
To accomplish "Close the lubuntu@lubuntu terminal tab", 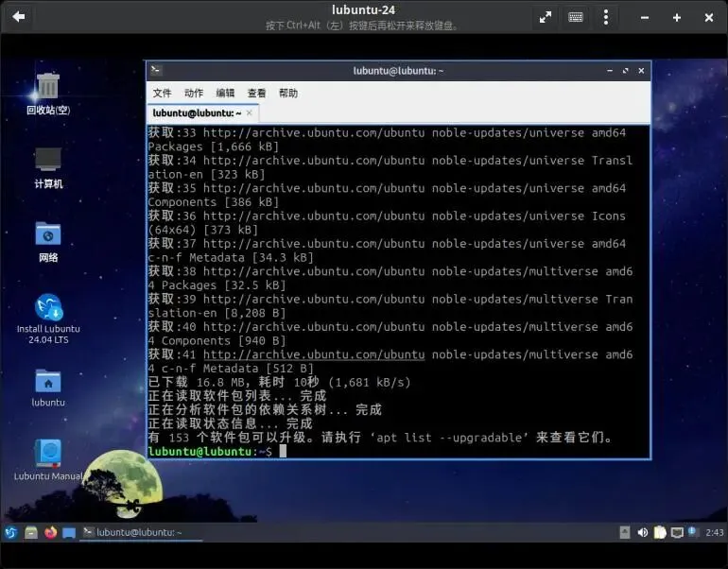I will pos(250,112).
